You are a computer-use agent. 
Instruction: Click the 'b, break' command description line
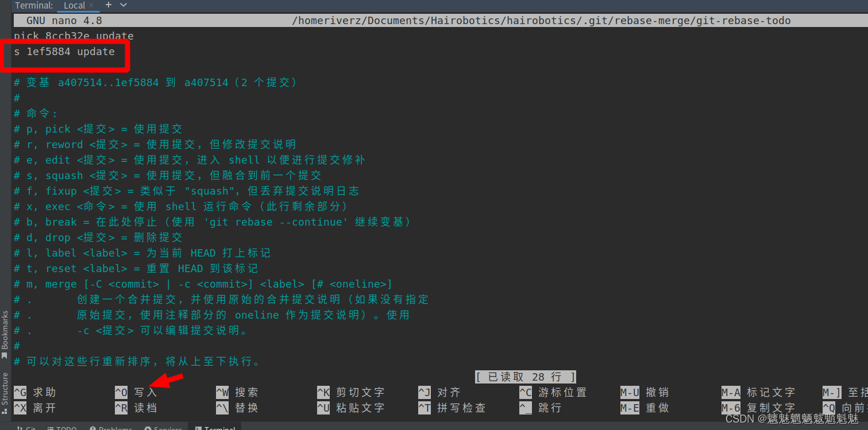click(212, 222)
